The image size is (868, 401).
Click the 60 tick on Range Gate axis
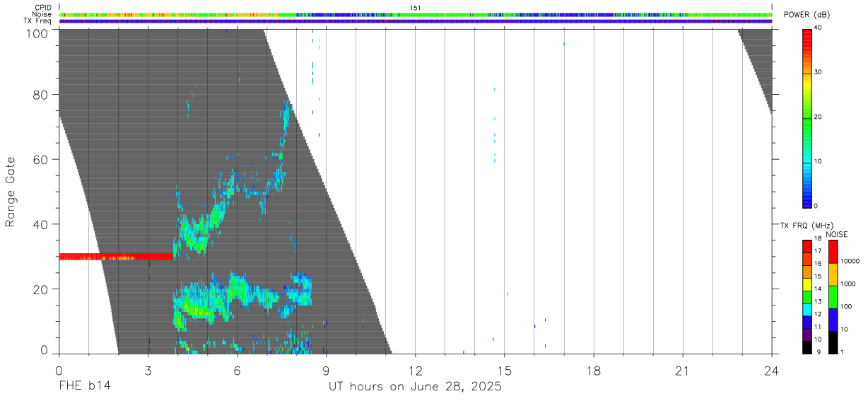point(41,159)
